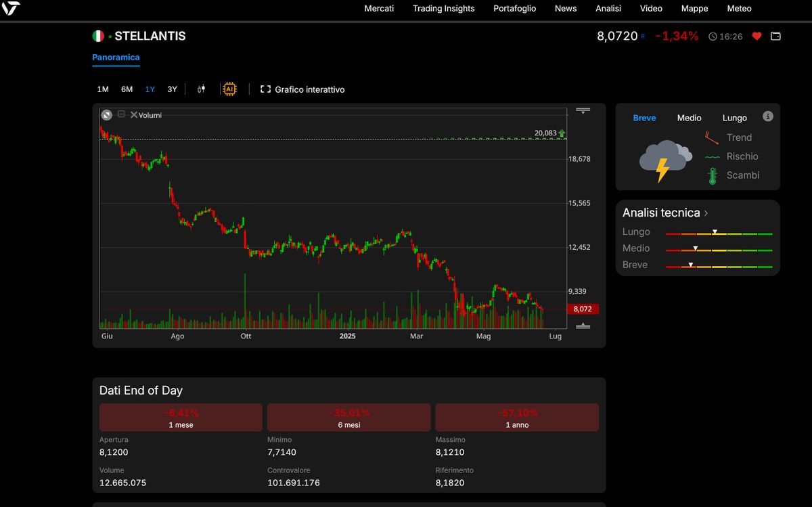
Task: Click the round gray icon at chart top-left
Action: click(x=106, y=115)
